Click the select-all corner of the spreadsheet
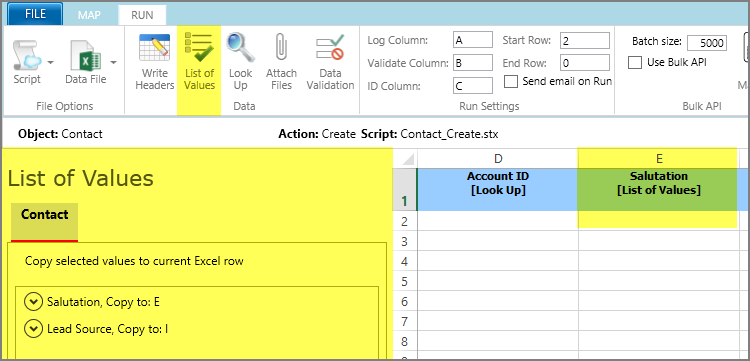Image resolution: width=750 pixels, height=361 pixels. (405, 158)
